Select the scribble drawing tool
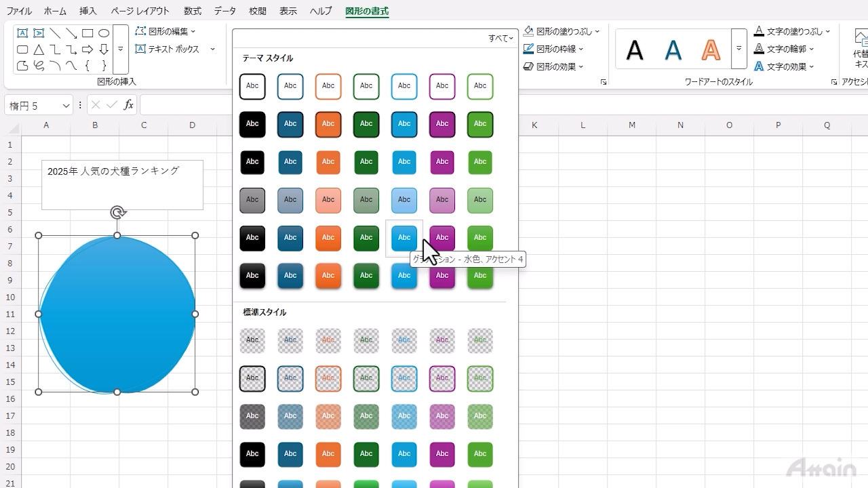The image size is (868, 488). [x=39, y=66]
